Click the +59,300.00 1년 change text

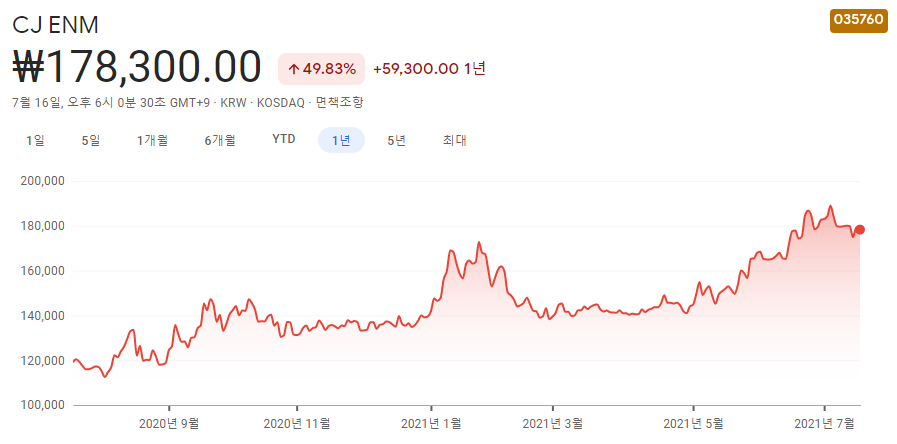pyautogui.click(x=429, y=69)
